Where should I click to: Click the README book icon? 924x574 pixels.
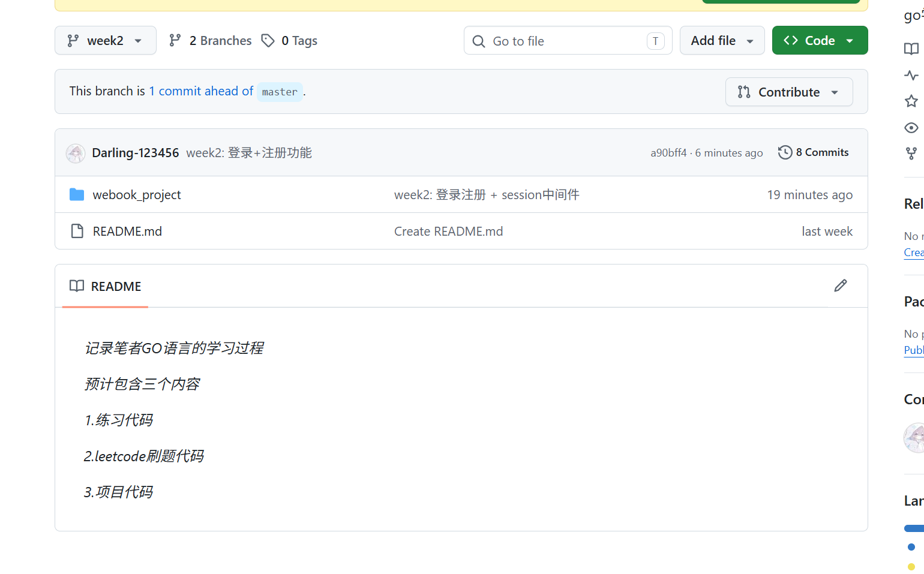tap(77, 286)
